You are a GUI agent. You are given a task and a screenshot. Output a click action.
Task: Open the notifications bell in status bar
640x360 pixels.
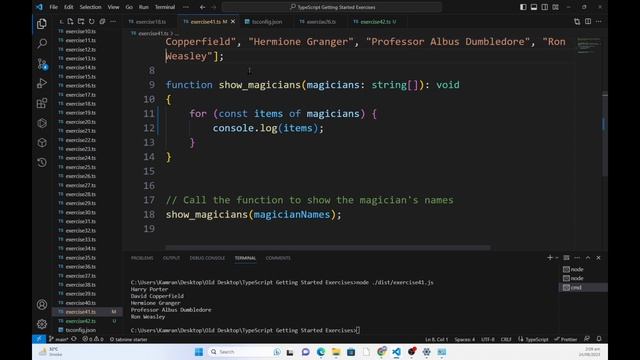pyautogui.click(x=599, y=339)
